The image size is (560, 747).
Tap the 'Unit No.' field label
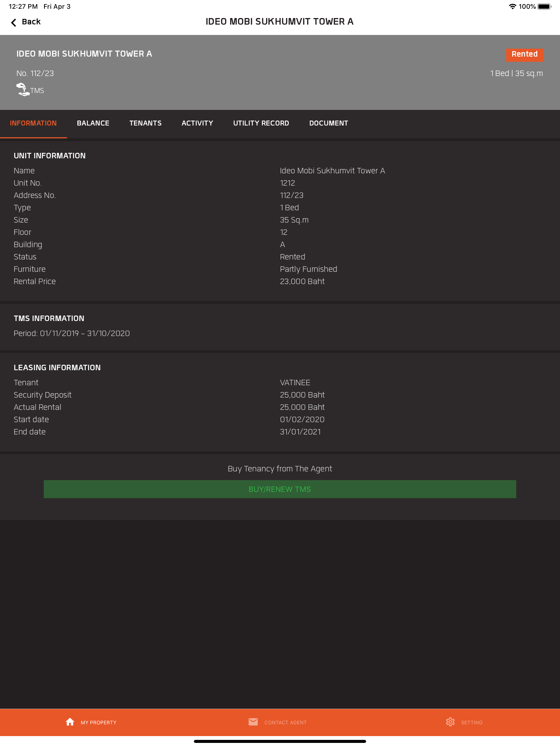(x=28, y=183)
